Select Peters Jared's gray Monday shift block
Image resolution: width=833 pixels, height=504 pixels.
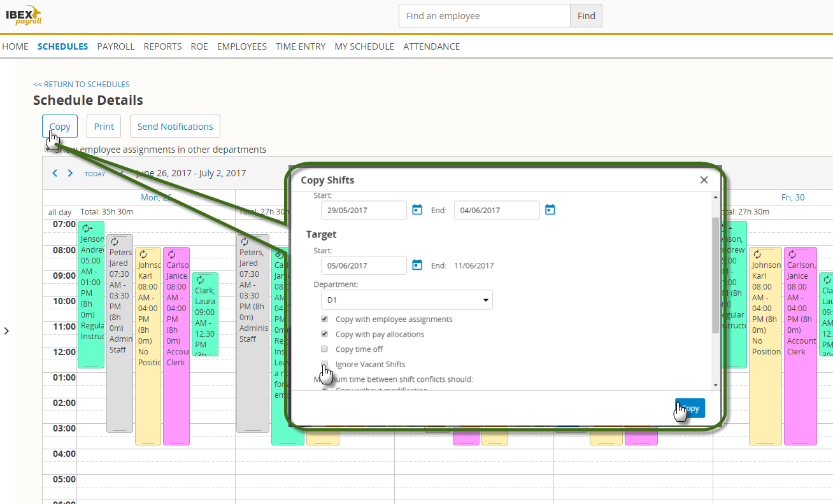[120, 333]
